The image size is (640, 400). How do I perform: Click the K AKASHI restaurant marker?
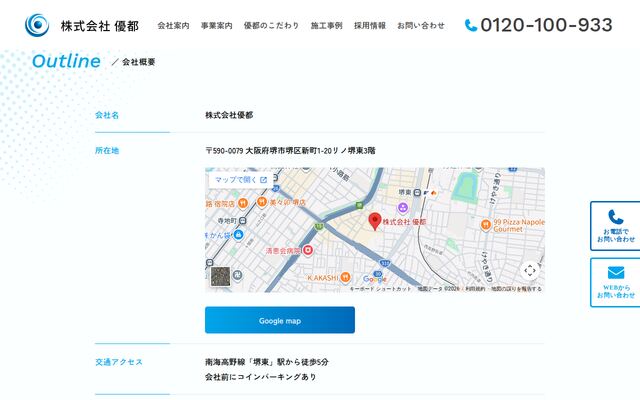[x=345, y=278]
